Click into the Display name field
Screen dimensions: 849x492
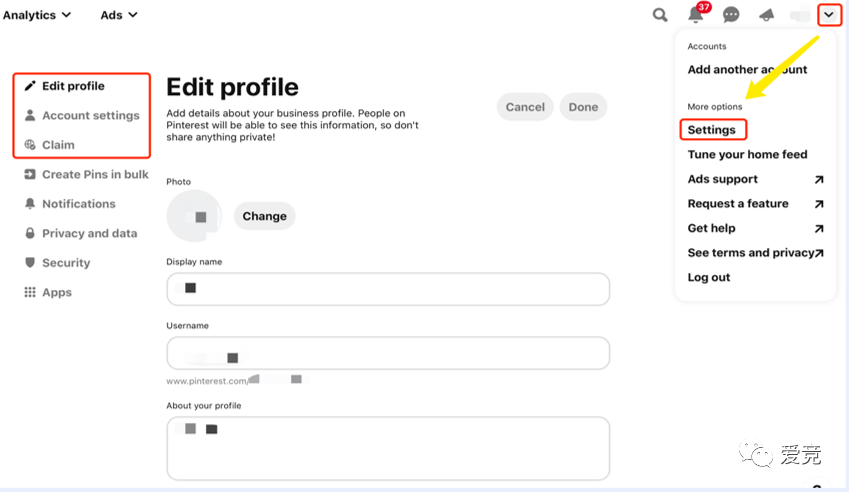pos(388,289)
